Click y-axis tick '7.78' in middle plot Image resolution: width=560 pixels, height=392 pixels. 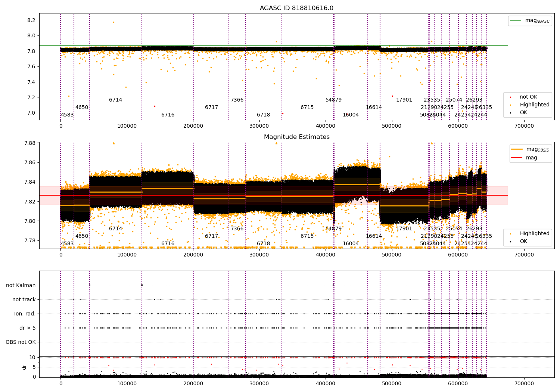[x=29, y=240]
